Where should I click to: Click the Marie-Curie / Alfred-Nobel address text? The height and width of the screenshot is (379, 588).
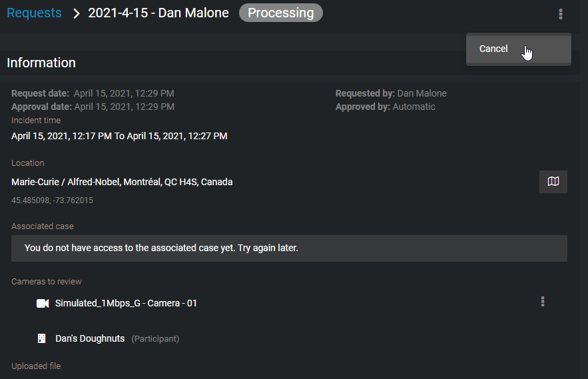[122, 182]
